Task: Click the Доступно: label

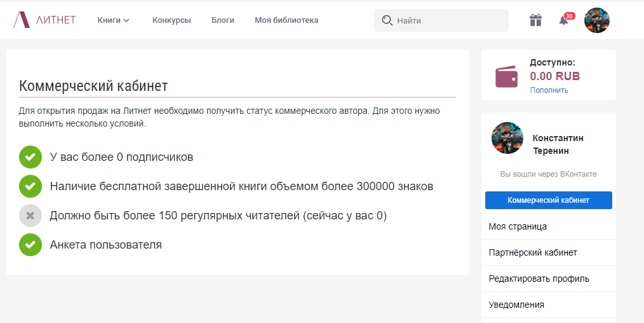Action: pos(553,62)
